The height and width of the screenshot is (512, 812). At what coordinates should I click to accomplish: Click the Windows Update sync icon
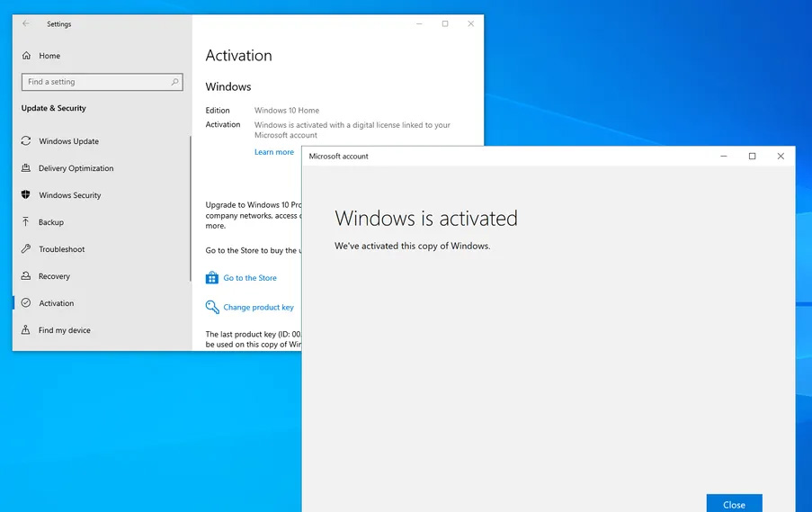[26, 141]
